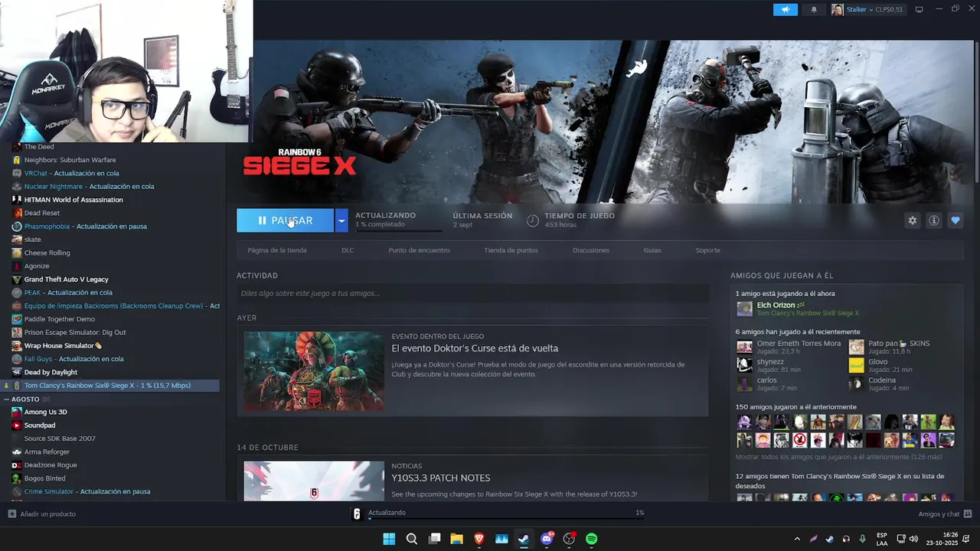Open the Steam announcements megaphone button
This screenshot has height=551, width=980.
(x=785, y=9)
